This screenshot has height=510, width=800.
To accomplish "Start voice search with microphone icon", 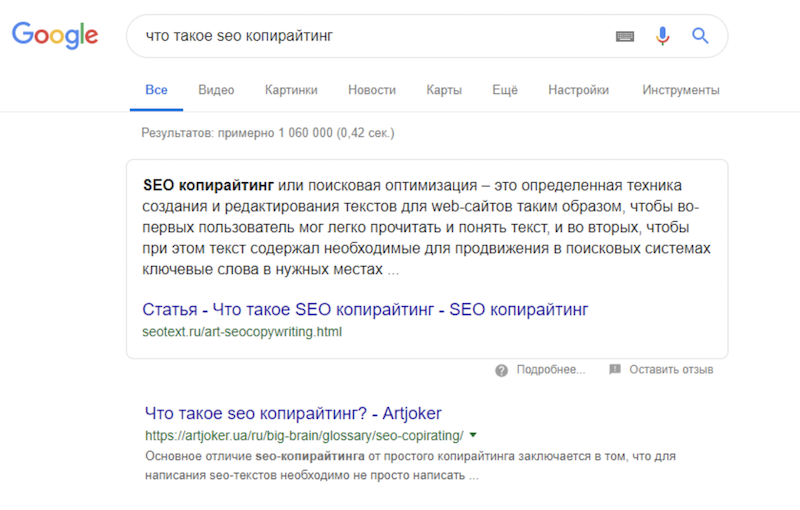I will point(662,36).
